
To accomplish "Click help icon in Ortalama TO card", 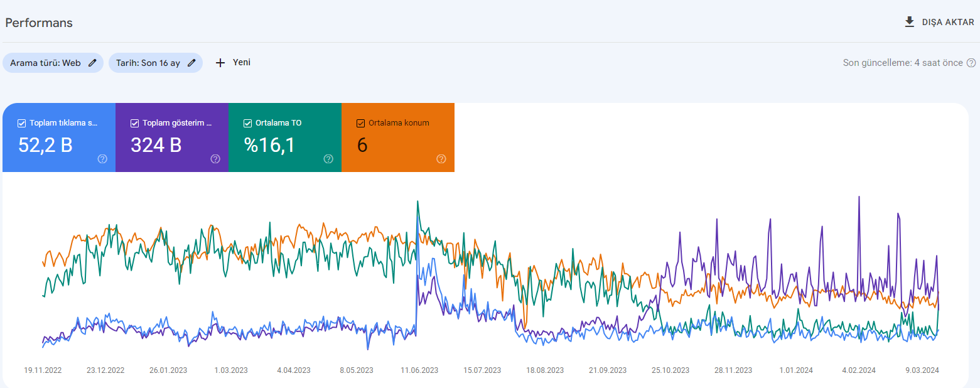I will (328, 159).
